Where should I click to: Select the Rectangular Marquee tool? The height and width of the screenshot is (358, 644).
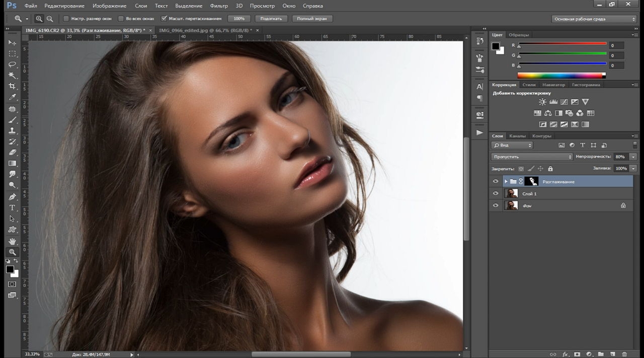pyautogui.click(x=13, y=53)
